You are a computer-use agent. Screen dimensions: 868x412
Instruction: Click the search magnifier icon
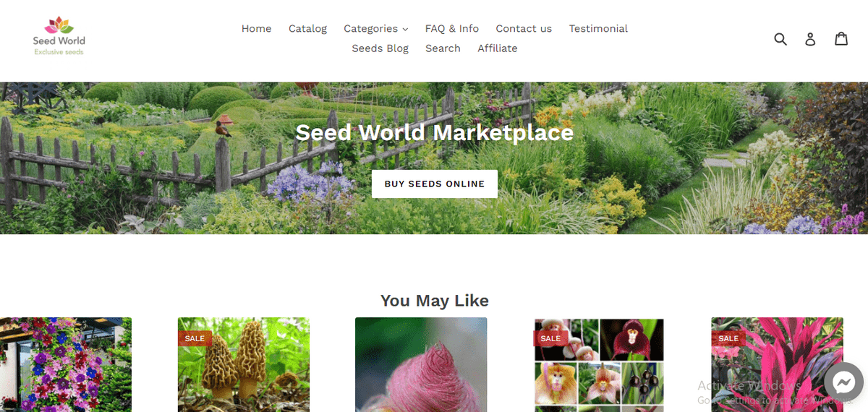pos(780,39)
